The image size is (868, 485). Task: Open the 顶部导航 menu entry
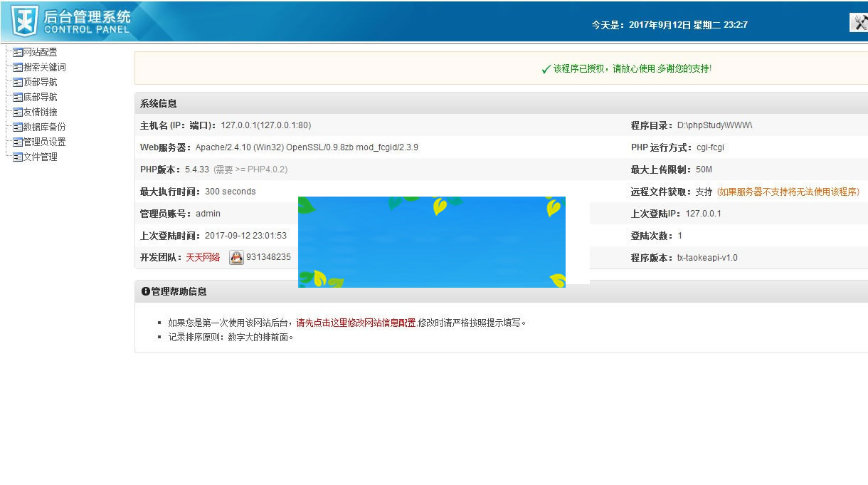point(39,81)
